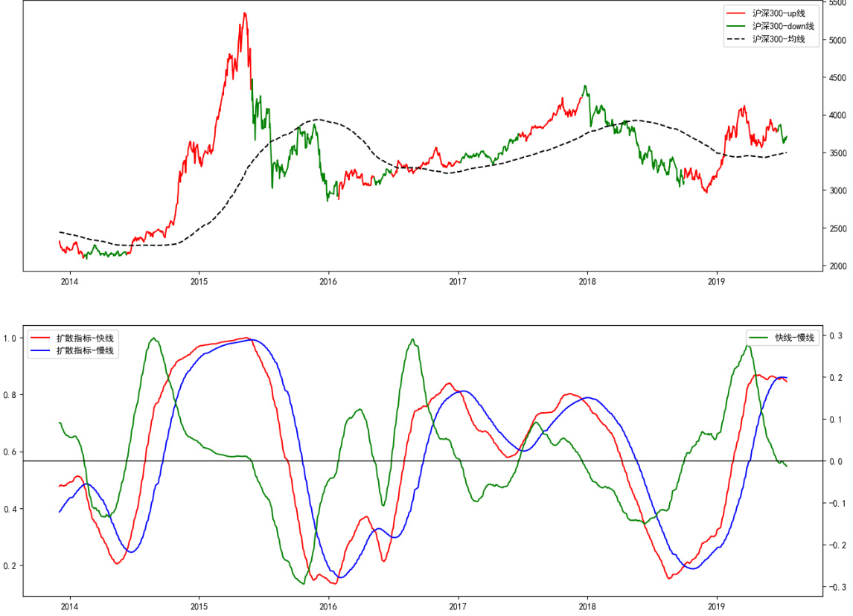Click the 2018 tick label on lower chart
Viewport: 853px width, 616px height.
click(x=587, y=606)
